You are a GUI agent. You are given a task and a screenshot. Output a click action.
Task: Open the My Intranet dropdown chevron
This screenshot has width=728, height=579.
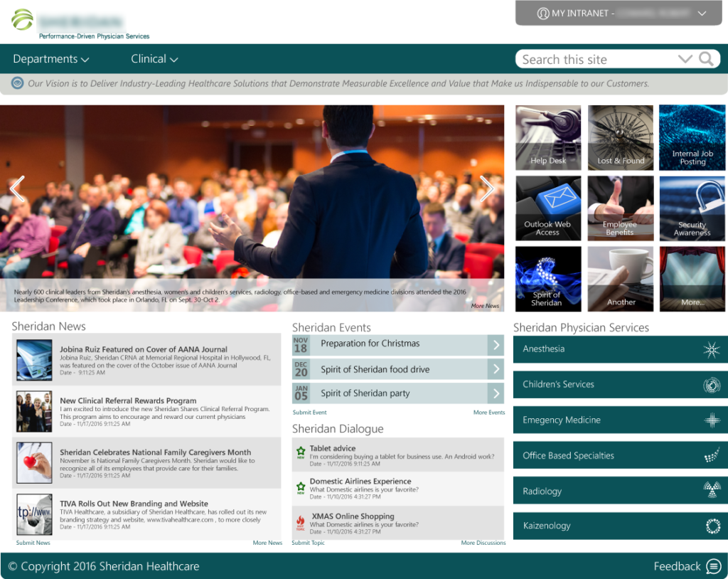tap(702, 14)
